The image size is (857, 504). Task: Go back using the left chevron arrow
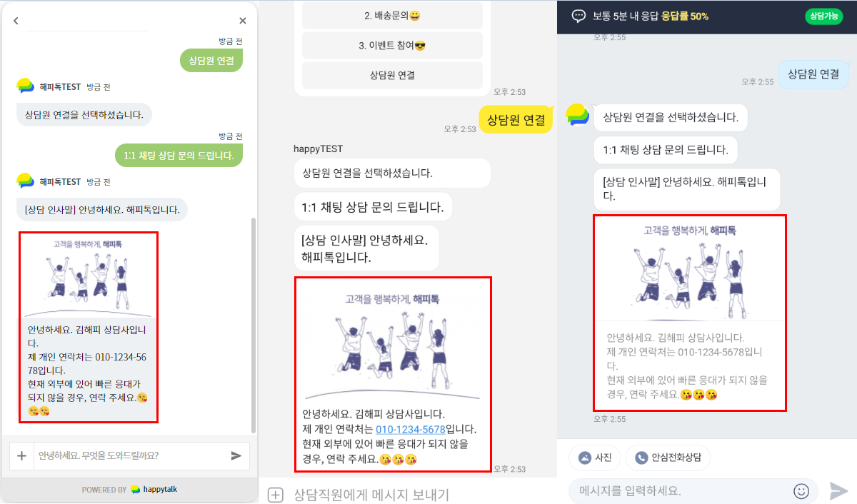click(16, 21)
